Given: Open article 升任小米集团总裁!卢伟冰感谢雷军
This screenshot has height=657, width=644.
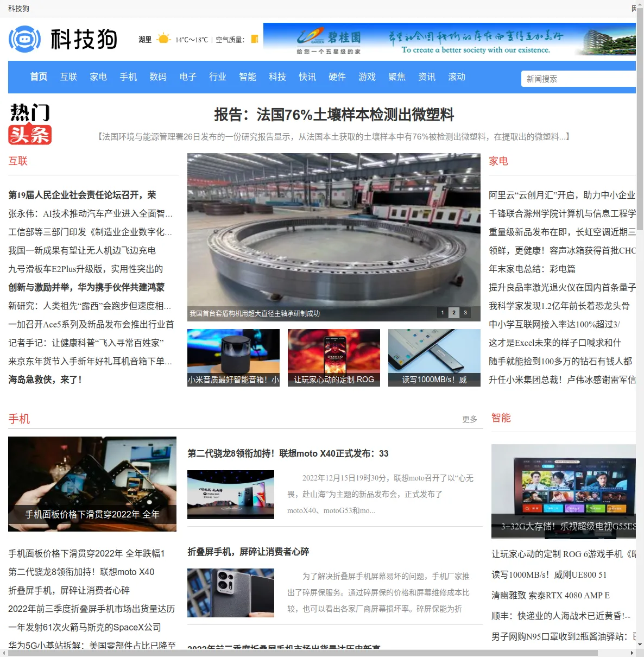Looking at the screenshot, I should [562, 380].
